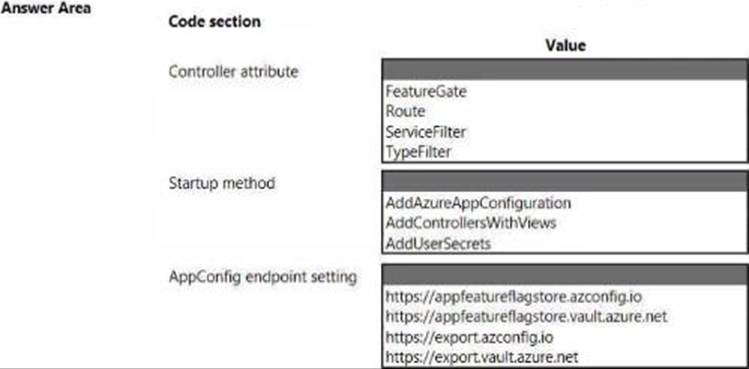Choose AddAzureAppConfiguration startup method
Screen dimensions: 749x369
coord(478,203)
